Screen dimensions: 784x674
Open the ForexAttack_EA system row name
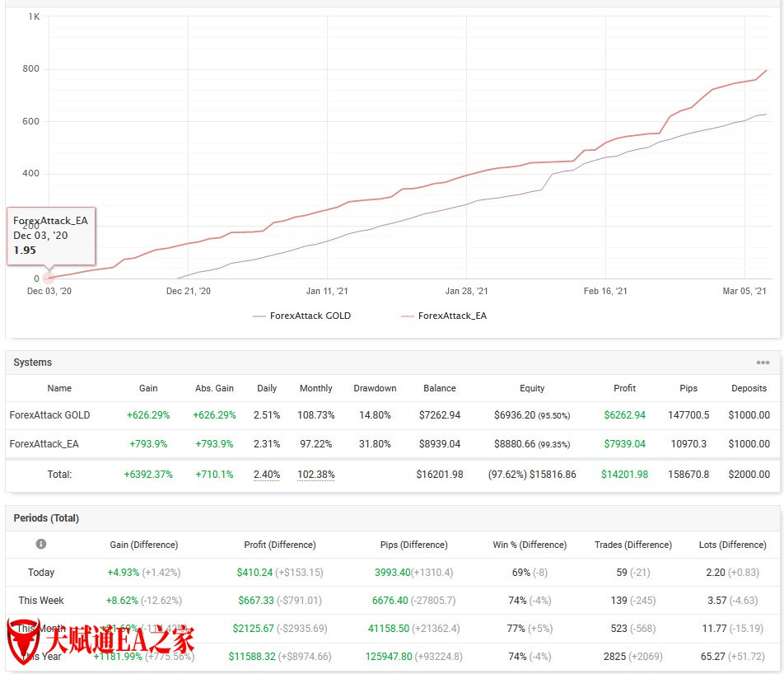44,444
